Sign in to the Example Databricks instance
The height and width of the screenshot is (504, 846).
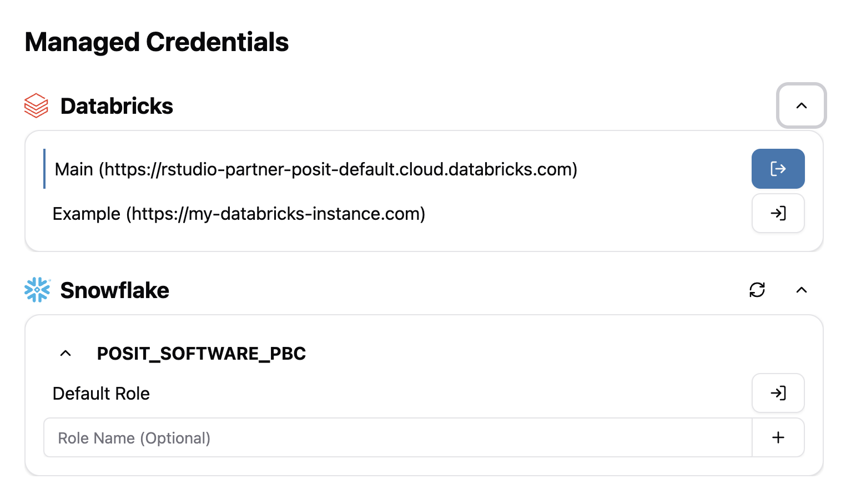point(778,213)
